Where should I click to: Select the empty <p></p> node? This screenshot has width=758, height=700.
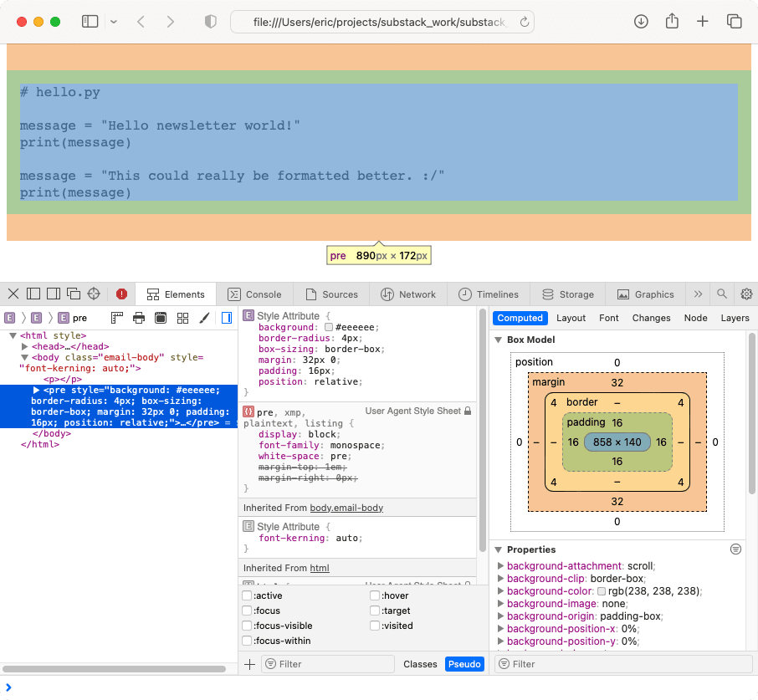click(x=63, y=379)
